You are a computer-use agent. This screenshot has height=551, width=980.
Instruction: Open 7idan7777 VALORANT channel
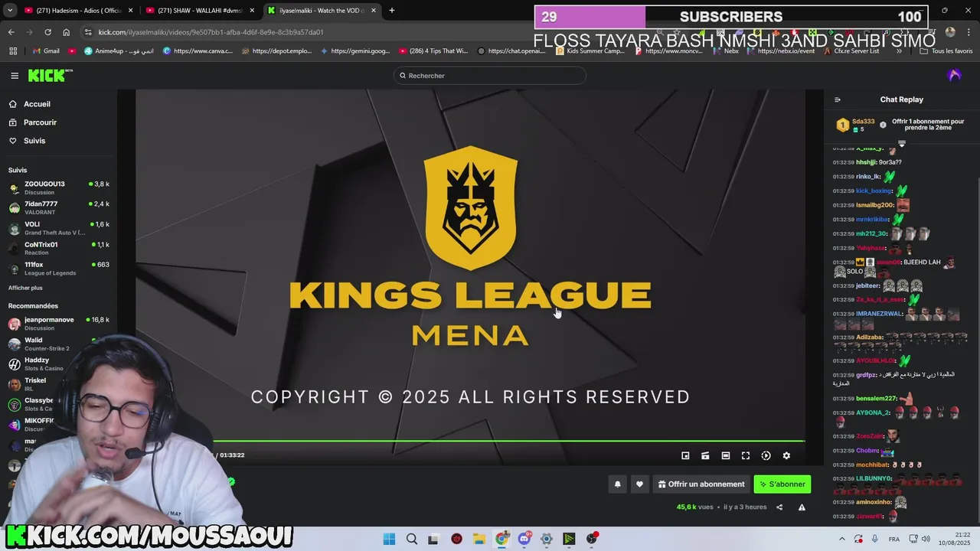click(59, 207)
